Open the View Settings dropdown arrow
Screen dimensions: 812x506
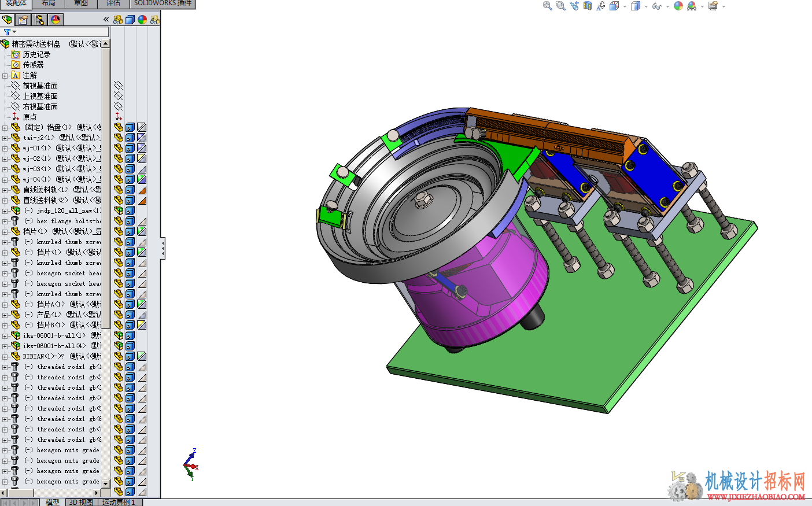pyautogui.click(x=724, y=6)
